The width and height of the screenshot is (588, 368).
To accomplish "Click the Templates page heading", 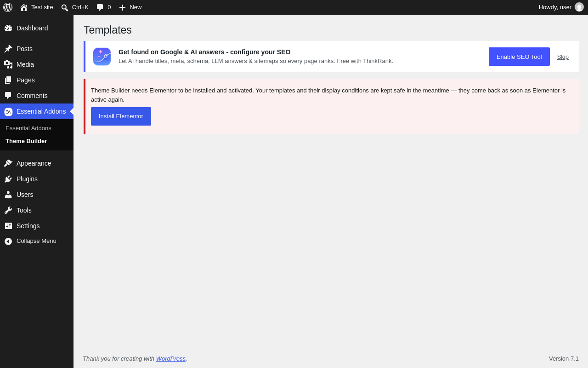I will (107, 30).
